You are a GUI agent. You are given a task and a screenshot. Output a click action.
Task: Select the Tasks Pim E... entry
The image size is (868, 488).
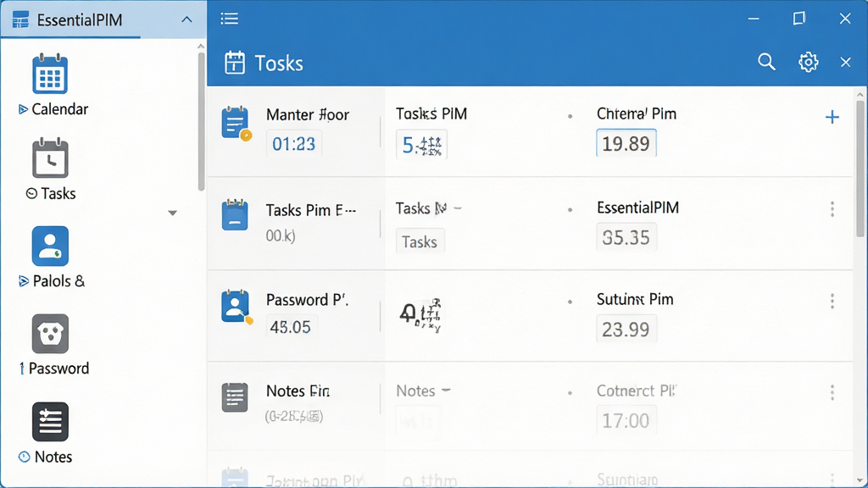pos(311,210)
